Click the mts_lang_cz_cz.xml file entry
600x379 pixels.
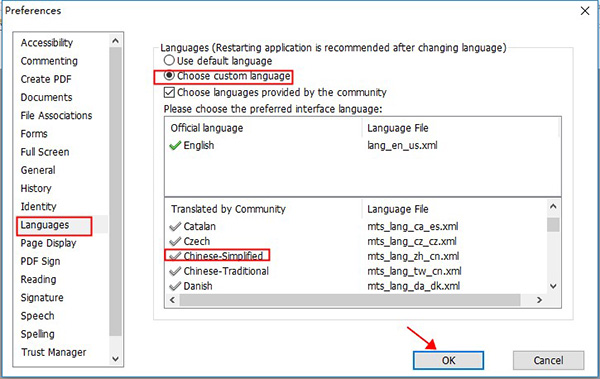(x=412, y=241)
